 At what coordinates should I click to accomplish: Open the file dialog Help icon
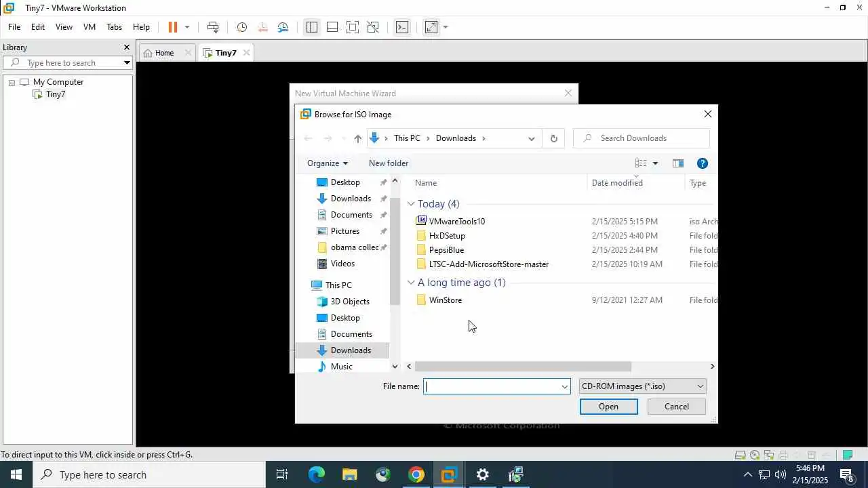[x=703, y=163]
